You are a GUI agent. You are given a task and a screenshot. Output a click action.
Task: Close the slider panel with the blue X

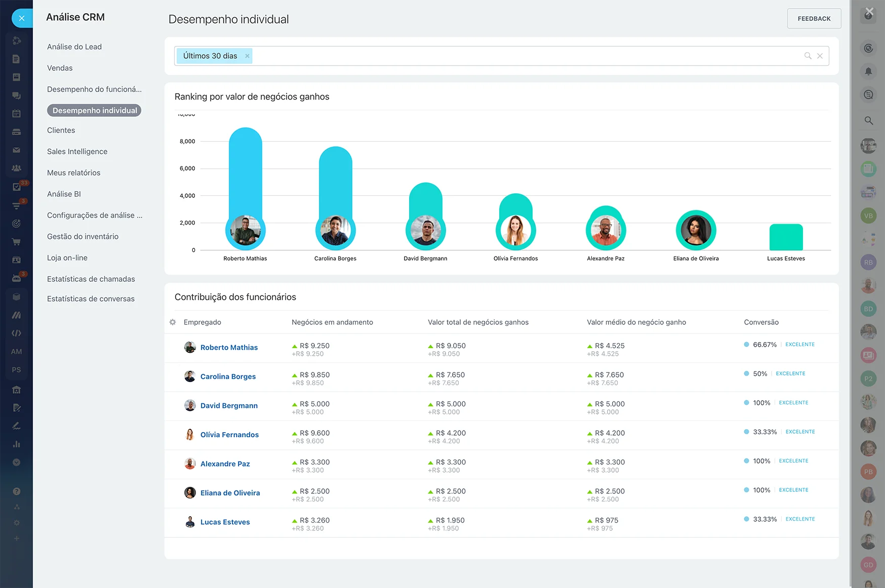click(x=22, y=18)
